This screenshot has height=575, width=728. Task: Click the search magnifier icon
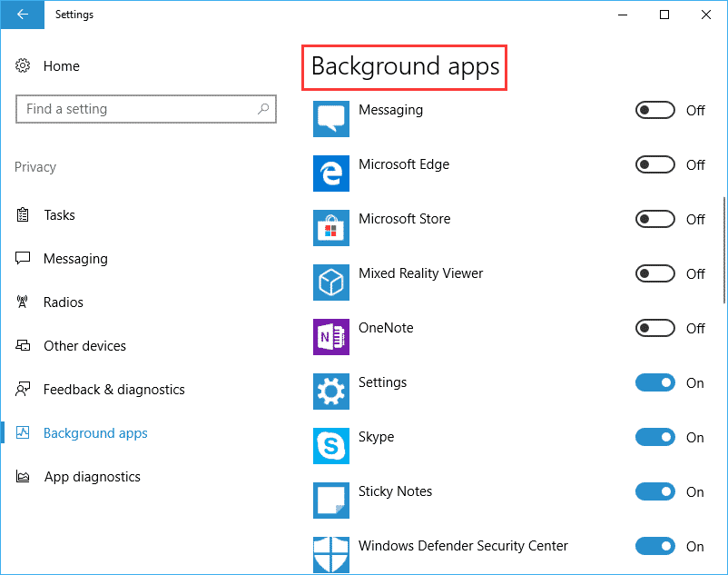[263, 109]
